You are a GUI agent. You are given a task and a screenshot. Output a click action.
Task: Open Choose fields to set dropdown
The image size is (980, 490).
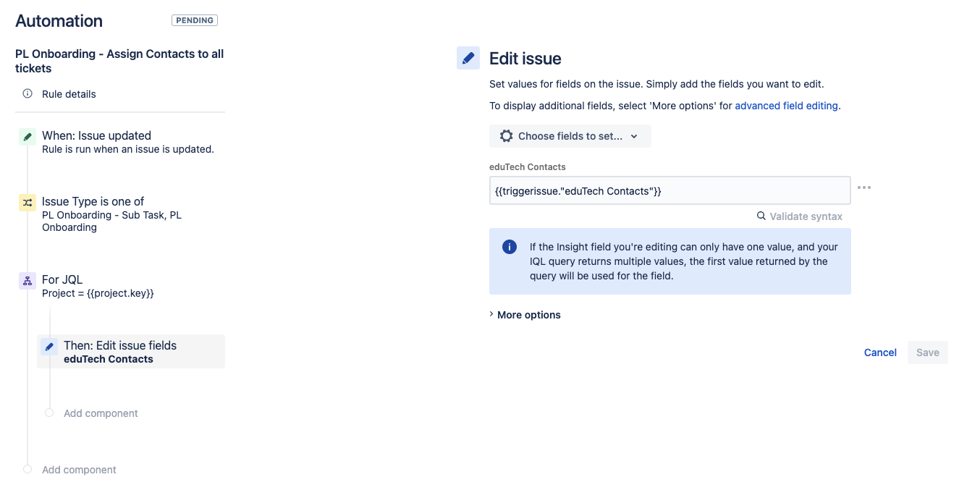(570, 136)
